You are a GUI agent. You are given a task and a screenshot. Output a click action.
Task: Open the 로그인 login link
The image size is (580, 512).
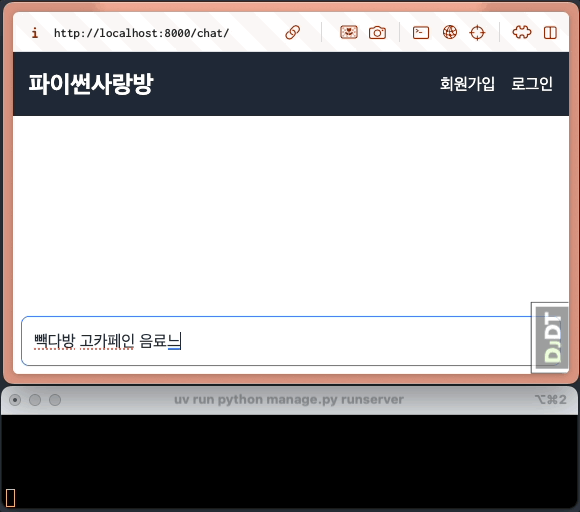532,84
